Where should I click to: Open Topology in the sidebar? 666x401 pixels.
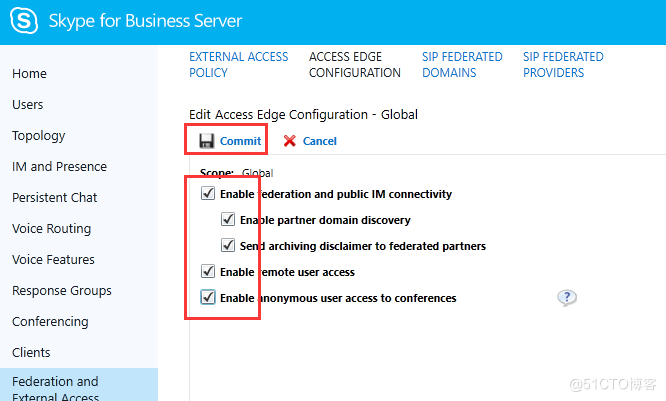pyautogui.click(x=39, y=136)
